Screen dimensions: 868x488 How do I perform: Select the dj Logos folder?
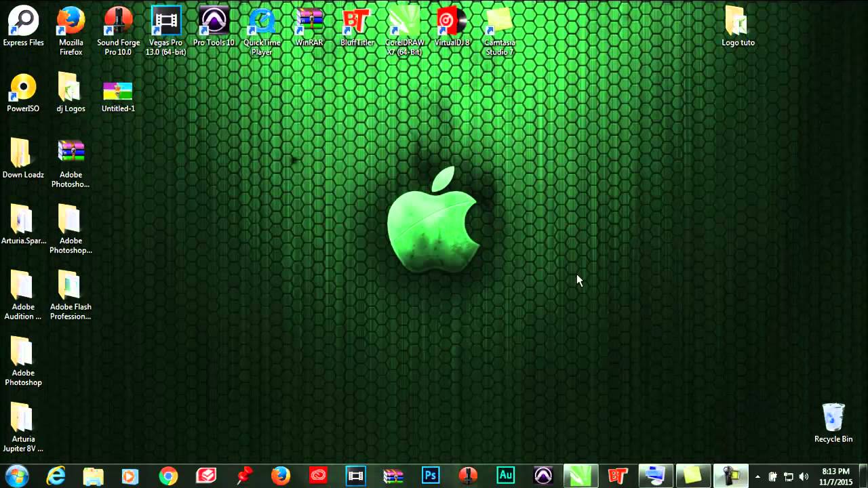tap(71, 93)
